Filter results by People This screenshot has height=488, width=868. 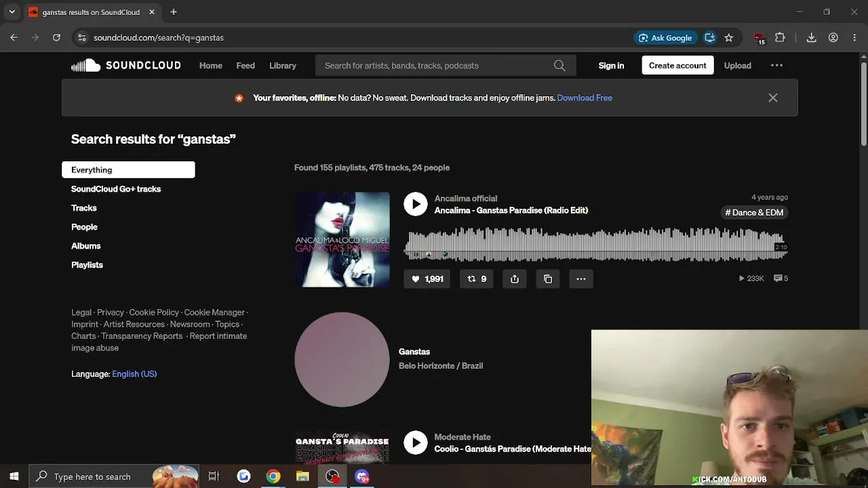tap(84, 227)
